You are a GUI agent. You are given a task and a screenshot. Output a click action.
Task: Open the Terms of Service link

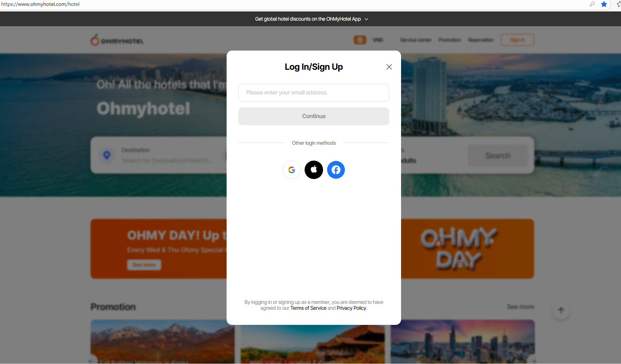point(308,308)
